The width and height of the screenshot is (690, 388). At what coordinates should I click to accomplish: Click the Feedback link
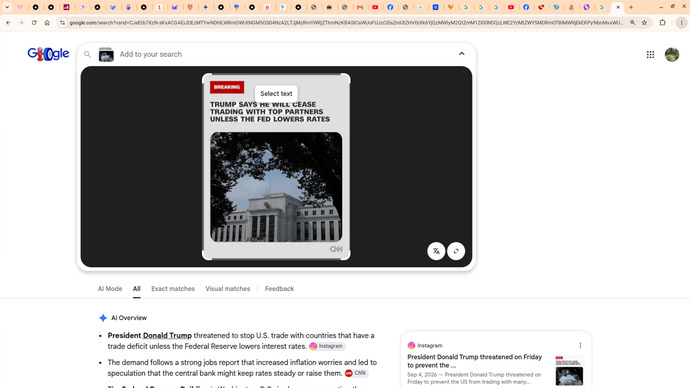point(279,289)
